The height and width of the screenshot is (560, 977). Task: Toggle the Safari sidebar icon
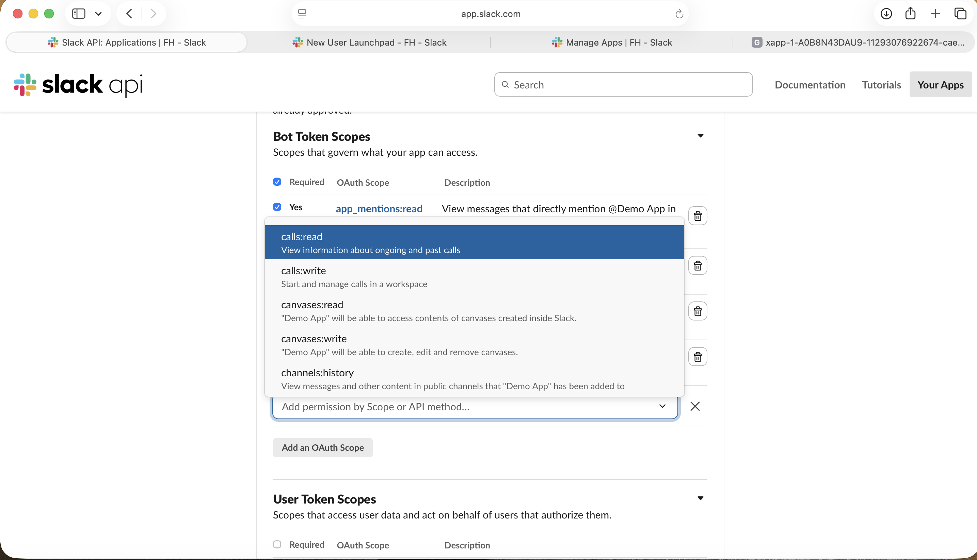point(79,14)
